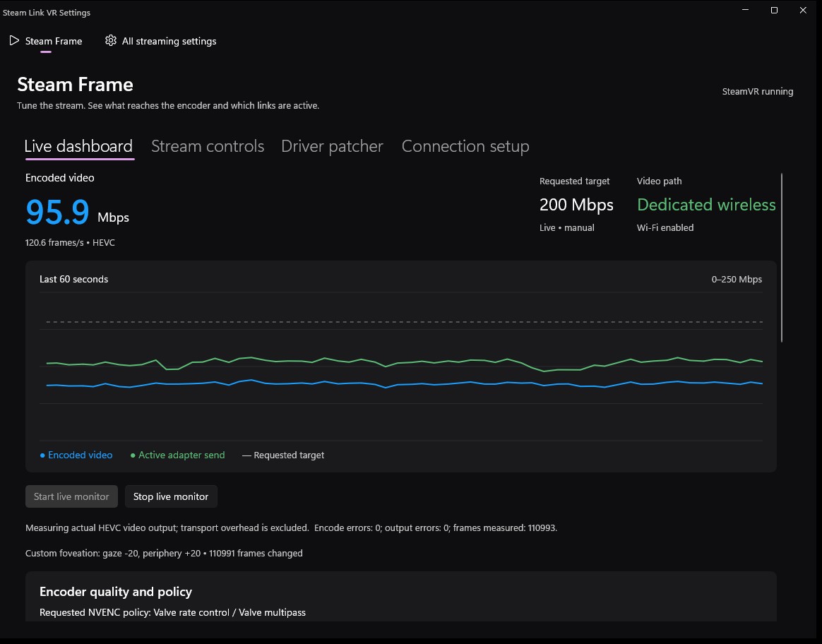The image size is (822, 644).
Task: Click the Steam Frame page heading
Action: click(x=75, y=84)
